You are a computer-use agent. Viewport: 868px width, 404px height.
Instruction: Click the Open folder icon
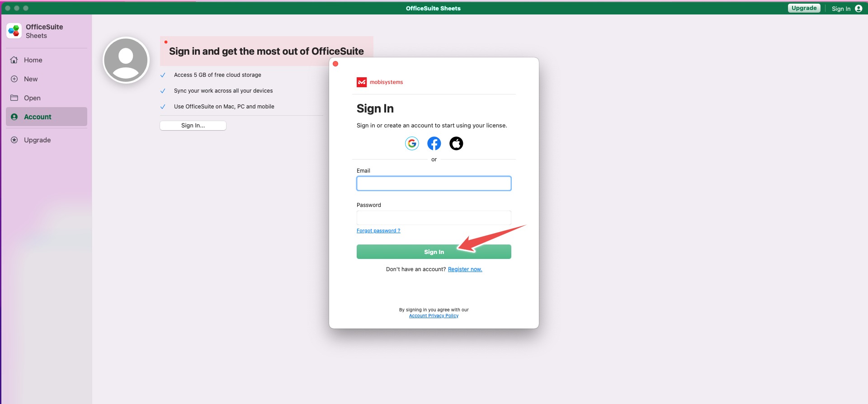click(x=14, y=98)
